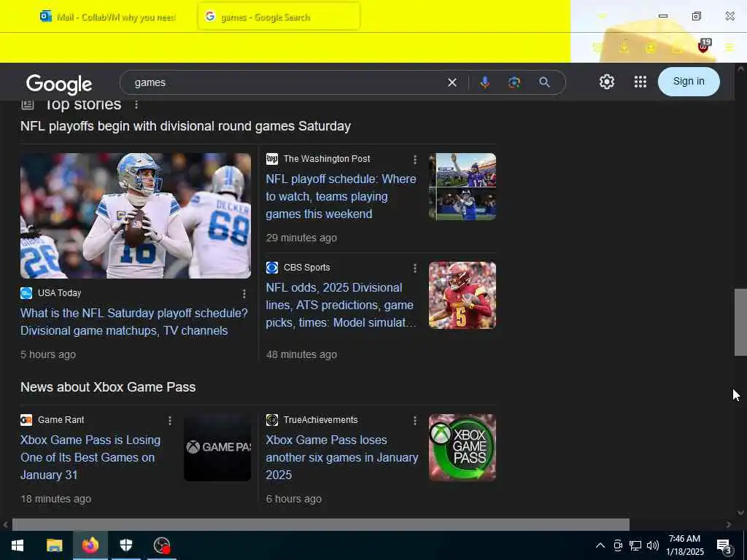Click the 'The Washington Post' source label
The image size is (747, 560).
[x=327, y=158]
